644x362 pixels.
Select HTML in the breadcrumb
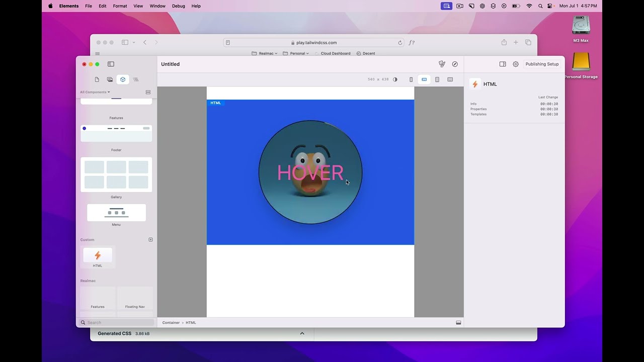coord(191,323)
